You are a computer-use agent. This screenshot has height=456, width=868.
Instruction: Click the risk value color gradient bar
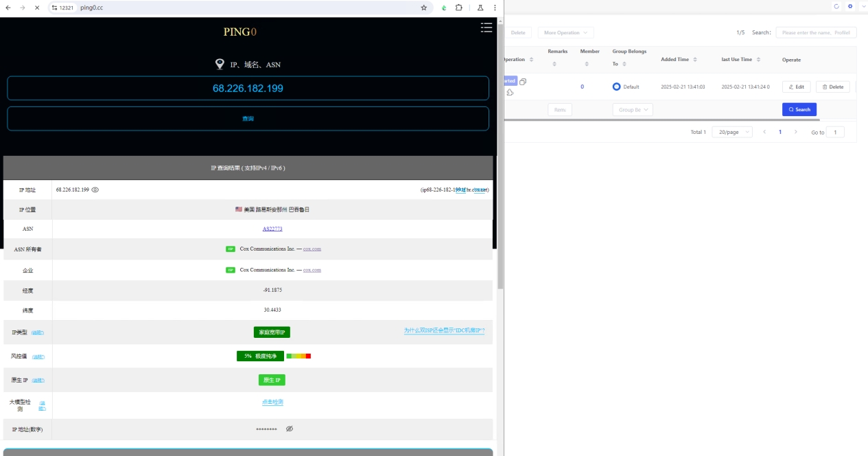click(x=298, y=356)
